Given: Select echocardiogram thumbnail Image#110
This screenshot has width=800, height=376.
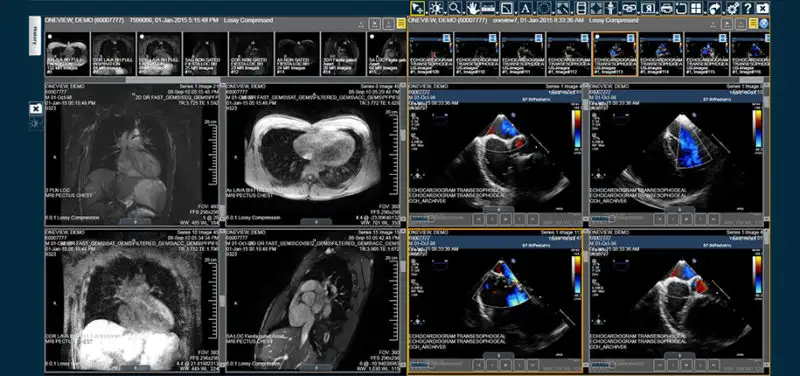Looking at the screenshot, I should tap(477, 54).
